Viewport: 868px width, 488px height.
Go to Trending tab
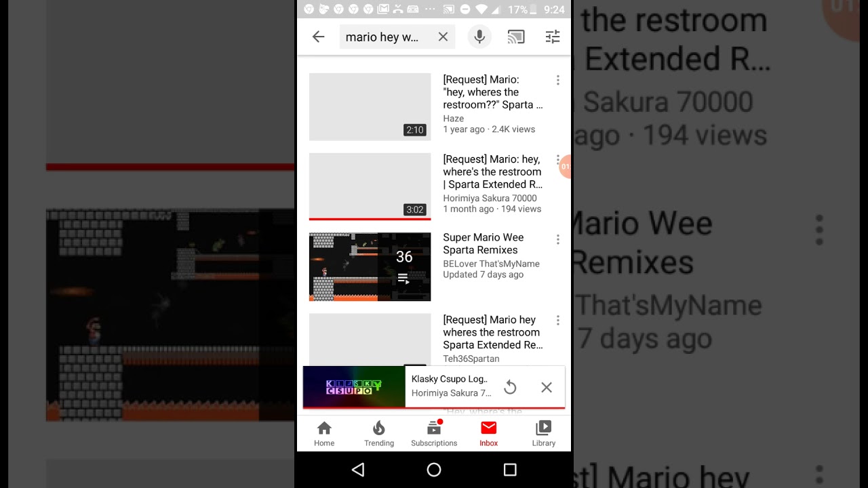(379, 434)
